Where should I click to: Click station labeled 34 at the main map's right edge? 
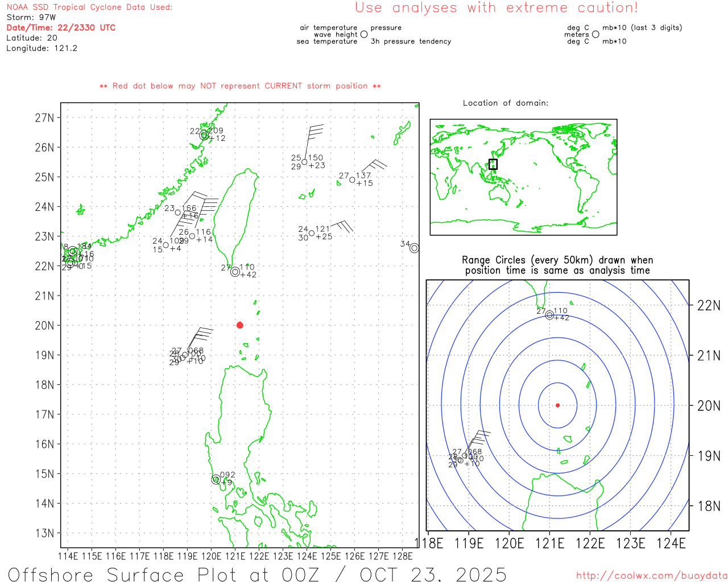[x=414, y=248]
